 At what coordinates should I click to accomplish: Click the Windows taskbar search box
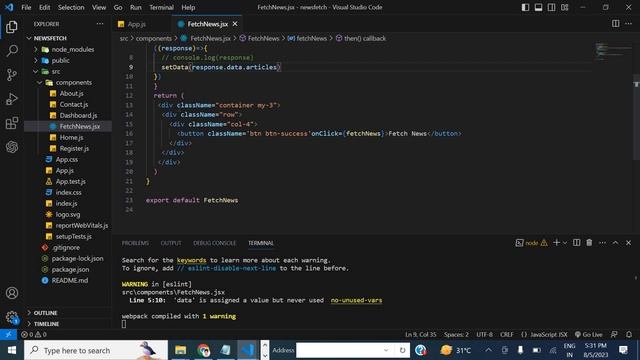click(96, 350)
